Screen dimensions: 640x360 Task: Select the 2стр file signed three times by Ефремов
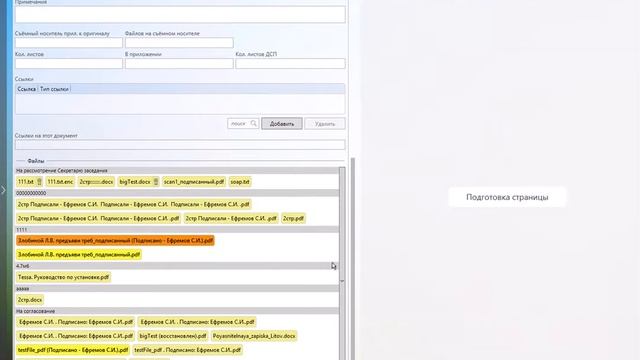[x=133, y=204]
